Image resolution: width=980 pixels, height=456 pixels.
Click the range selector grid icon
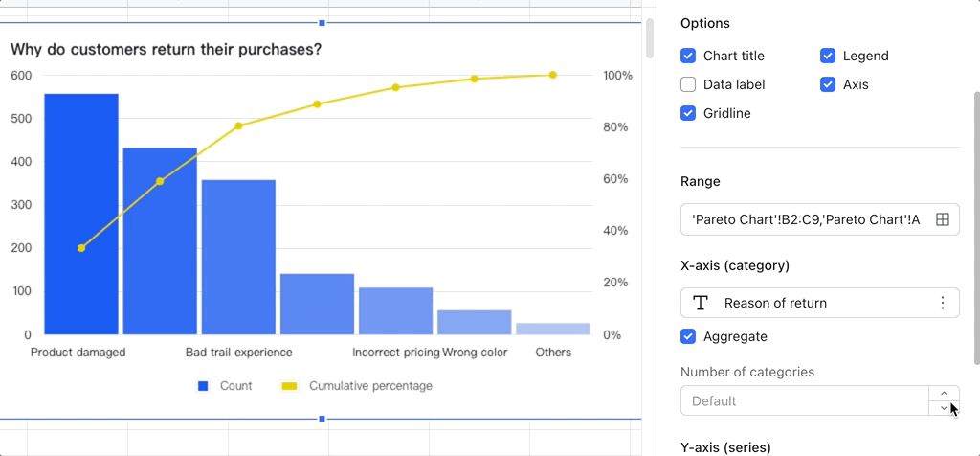pos(942,219)
